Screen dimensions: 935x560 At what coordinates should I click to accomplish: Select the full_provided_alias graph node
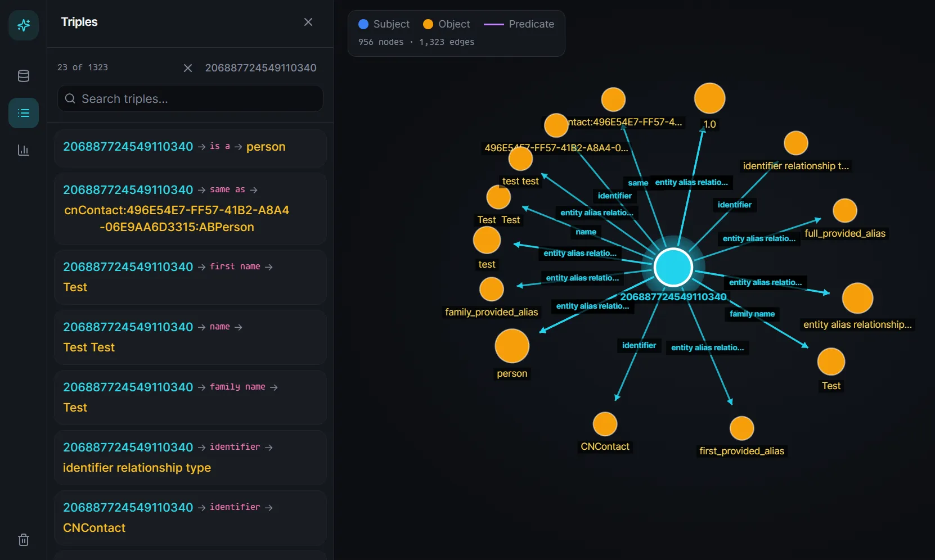coord(844,211)
